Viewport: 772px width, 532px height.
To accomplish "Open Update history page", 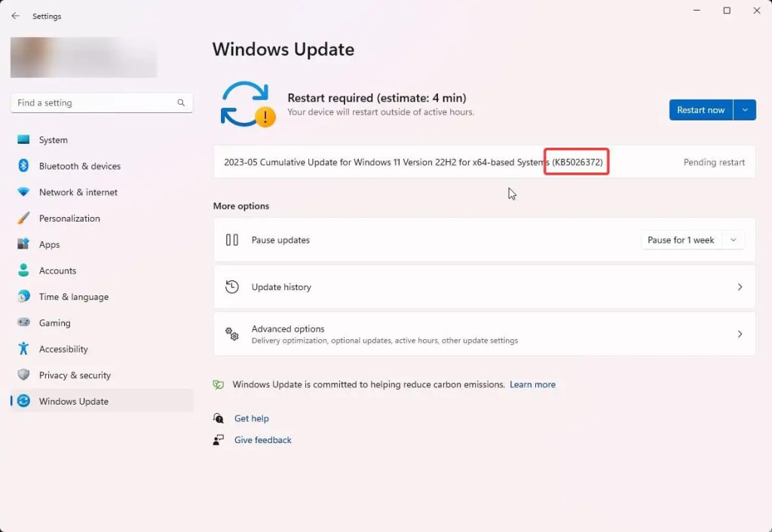I will [x=484, y=287].
